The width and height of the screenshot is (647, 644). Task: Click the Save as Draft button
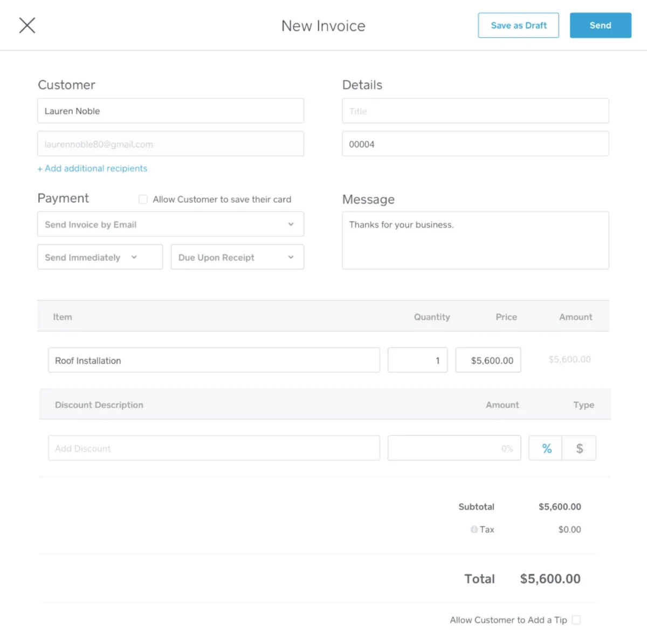coord(518,25)
